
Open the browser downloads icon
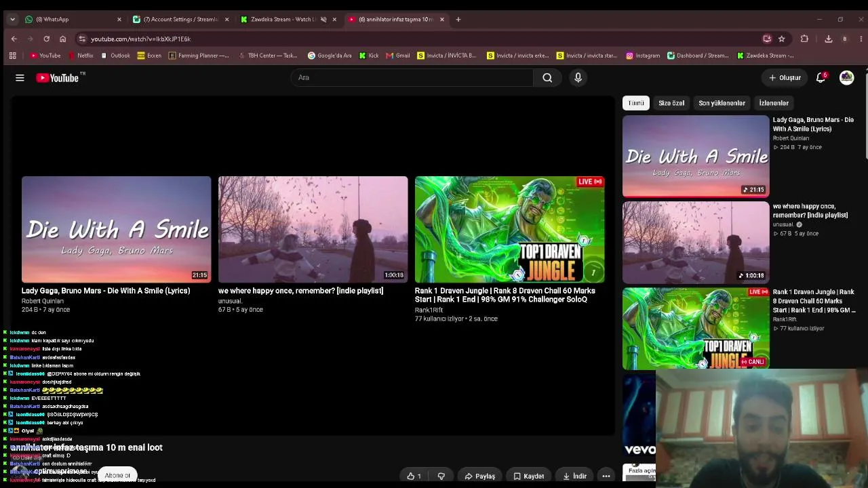coord(828,39)
